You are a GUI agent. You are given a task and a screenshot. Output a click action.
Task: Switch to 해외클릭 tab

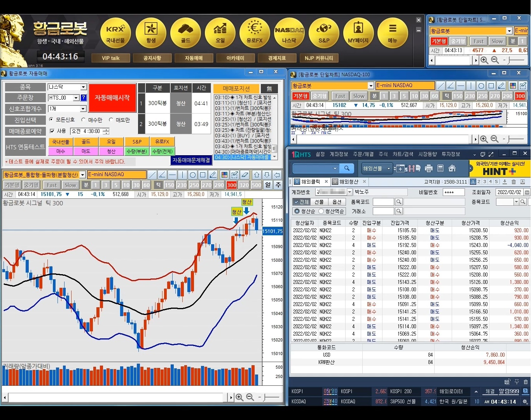point(311,182)
